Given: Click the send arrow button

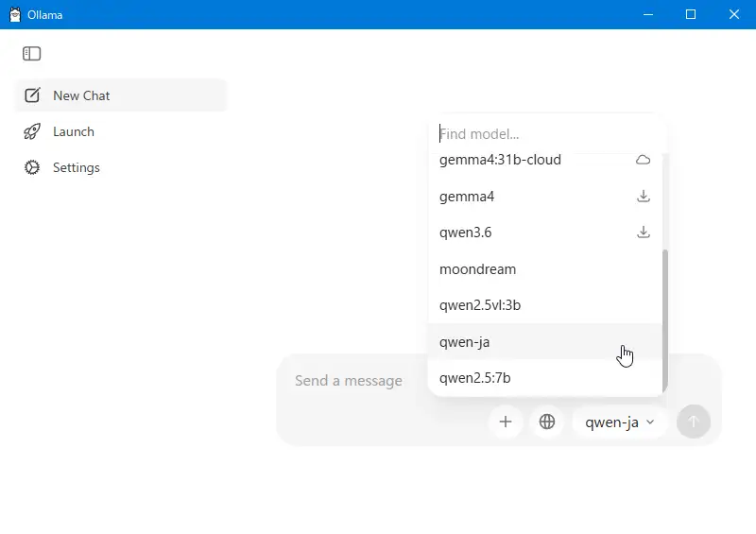Looking at the screenshot, I should (694, 422).
